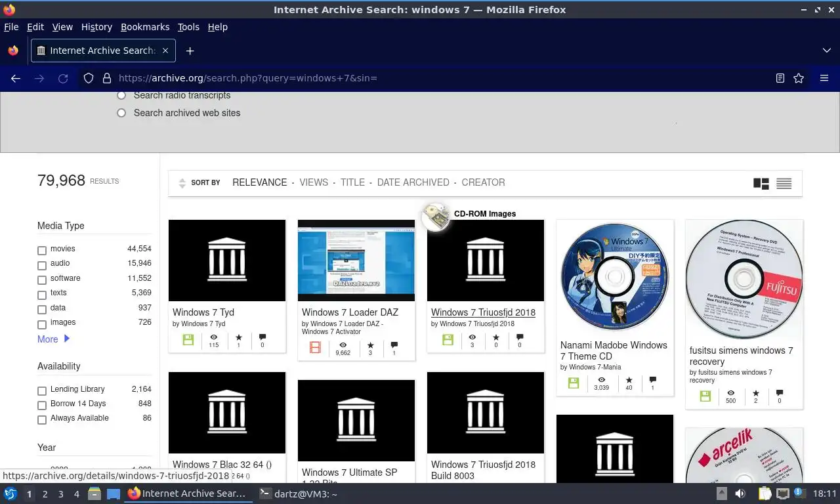Open the Help menu

(x=217, y=27)
